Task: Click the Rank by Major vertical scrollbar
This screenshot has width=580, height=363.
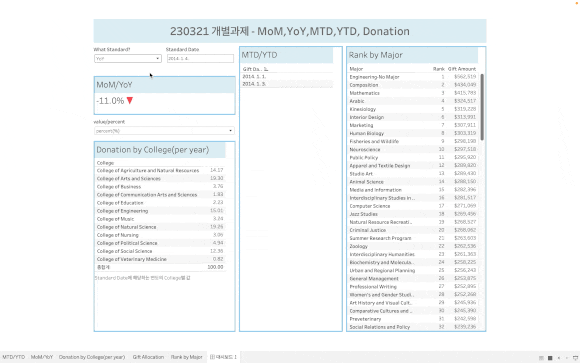Action: pyautogui.click(x=482, y=107)
